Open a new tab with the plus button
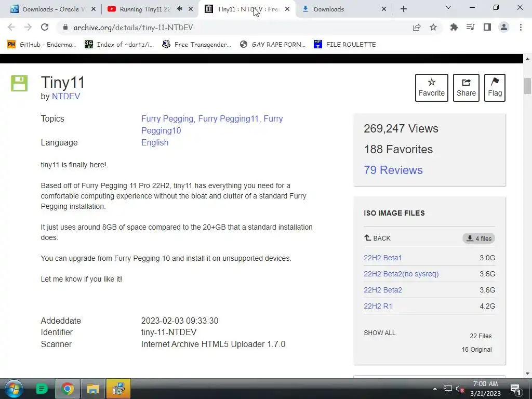Image resolution: width=532 pixels, height=399 pixels. [403, 9]
